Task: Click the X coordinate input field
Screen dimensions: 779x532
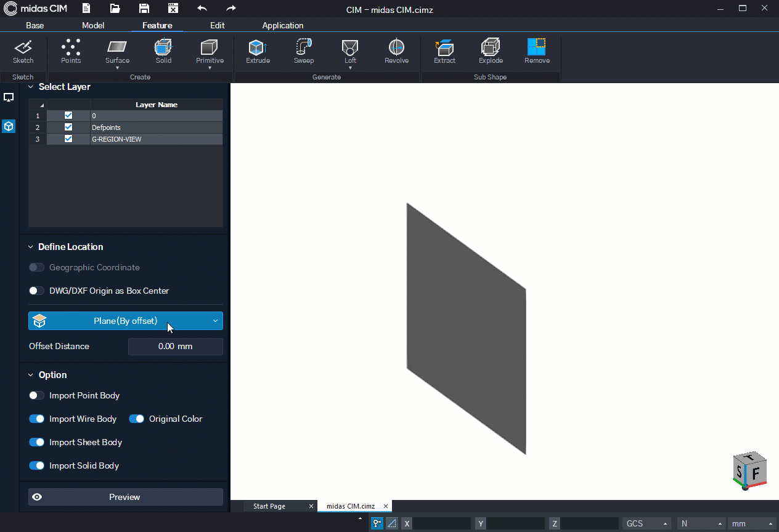Action: click(x=442, y=523)
